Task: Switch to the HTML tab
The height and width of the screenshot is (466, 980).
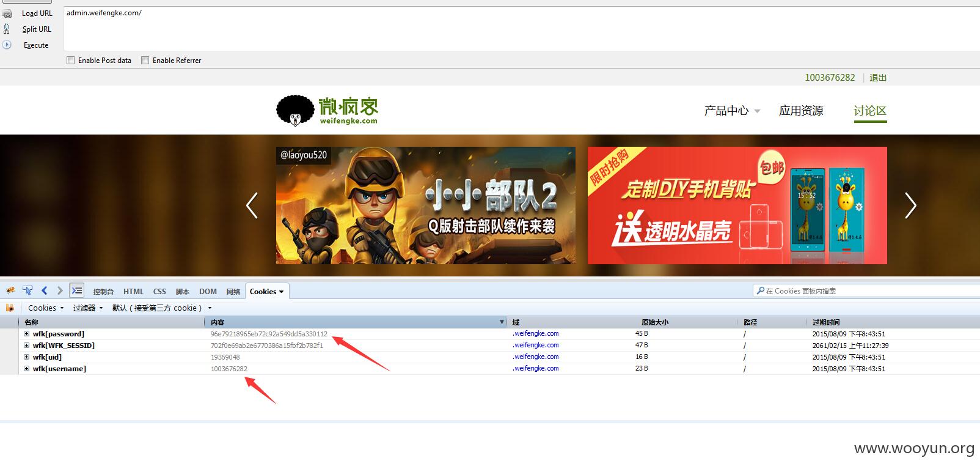Action: [133, 292]
